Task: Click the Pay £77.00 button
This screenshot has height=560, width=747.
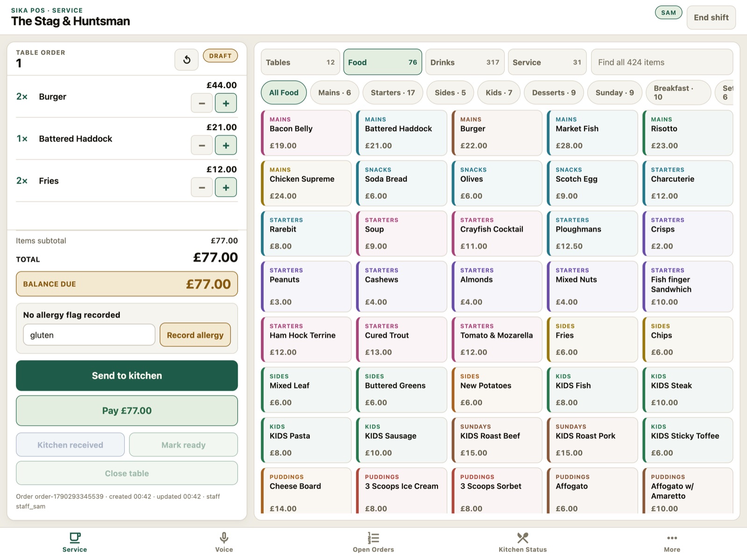Action: [x=127, y=411]
